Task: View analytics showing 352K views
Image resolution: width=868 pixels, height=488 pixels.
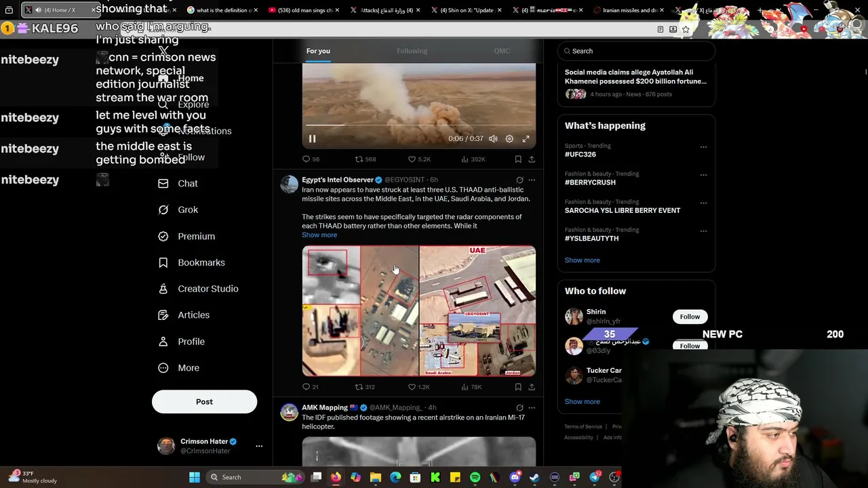Action: tap(473, 159)
